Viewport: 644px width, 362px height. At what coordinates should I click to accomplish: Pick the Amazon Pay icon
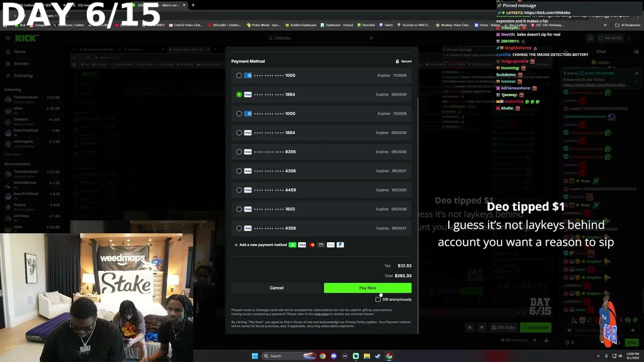click(x=321, y=245)
